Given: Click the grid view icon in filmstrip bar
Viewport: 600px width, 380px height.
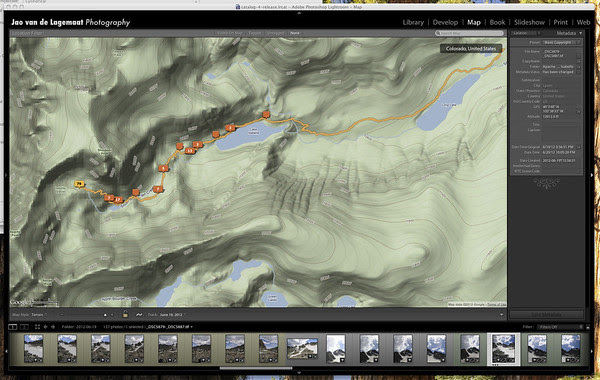Looking at the screenshot, I should click(x=37, y=327).
